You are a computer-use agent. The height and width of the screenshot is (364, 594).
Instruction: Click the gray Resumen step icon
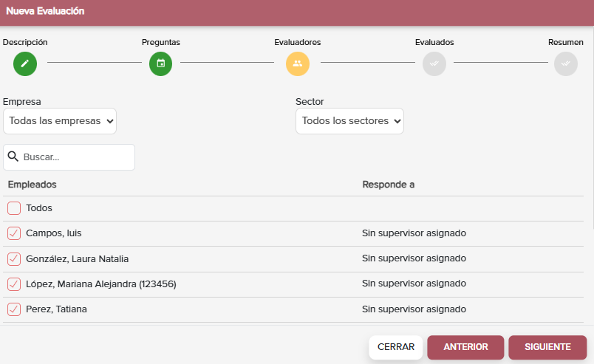click(566, 63)
